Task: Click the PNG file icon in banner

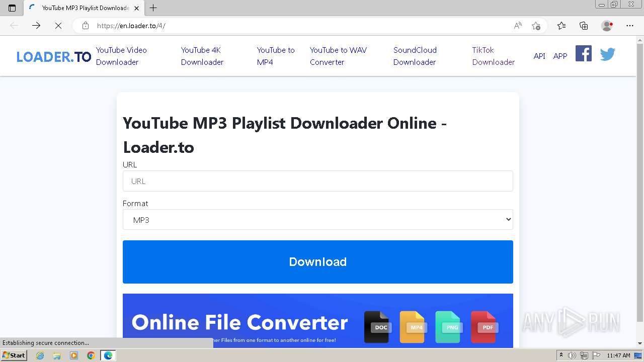Action: pos(448,327)
